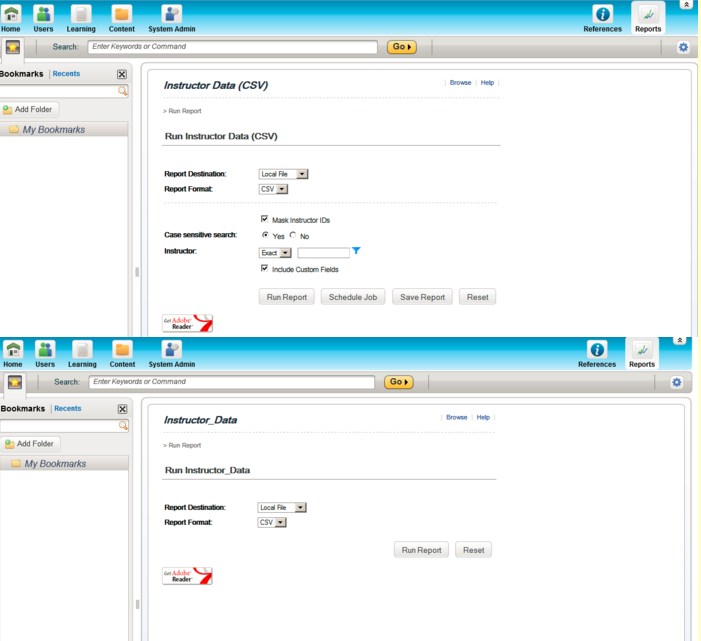
Task: Switch to Recents tab in top screen
Action: 66,74
